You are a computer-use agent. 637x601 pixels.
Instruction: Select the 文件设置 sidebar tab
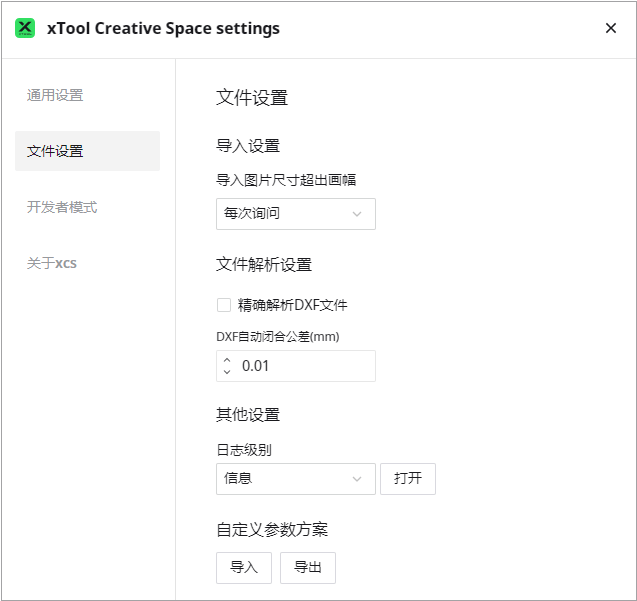[87, 151]
